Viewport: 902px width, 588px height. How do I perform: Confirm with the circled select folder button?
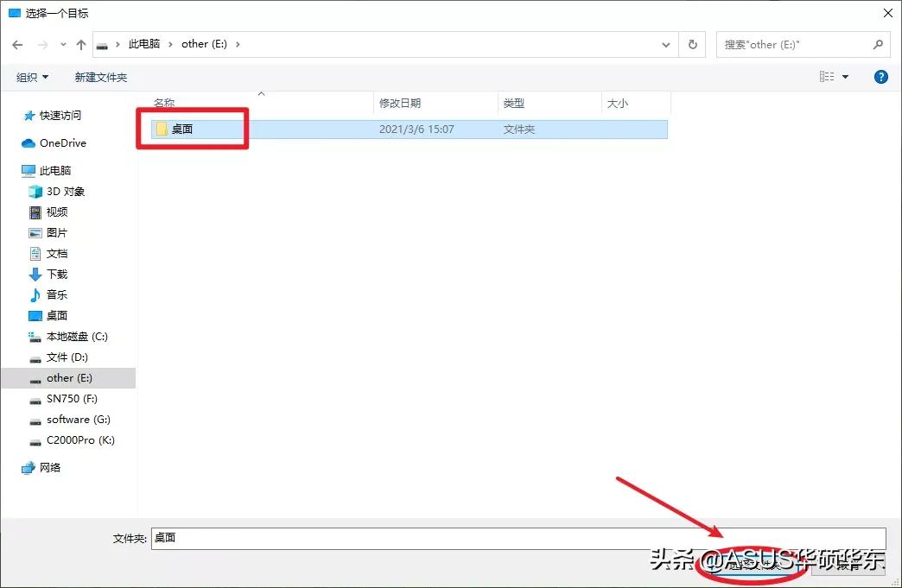[750, 567]
